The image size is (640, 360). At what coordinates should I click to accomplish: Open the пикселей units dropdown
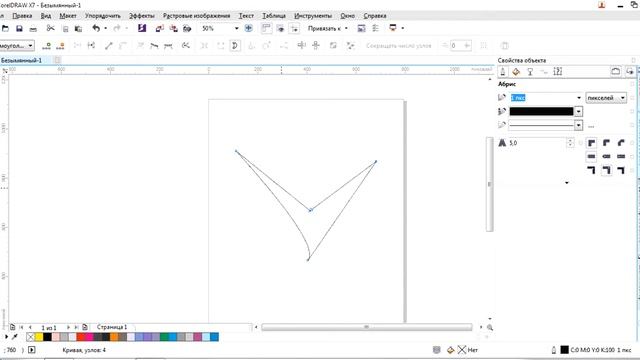622,98
